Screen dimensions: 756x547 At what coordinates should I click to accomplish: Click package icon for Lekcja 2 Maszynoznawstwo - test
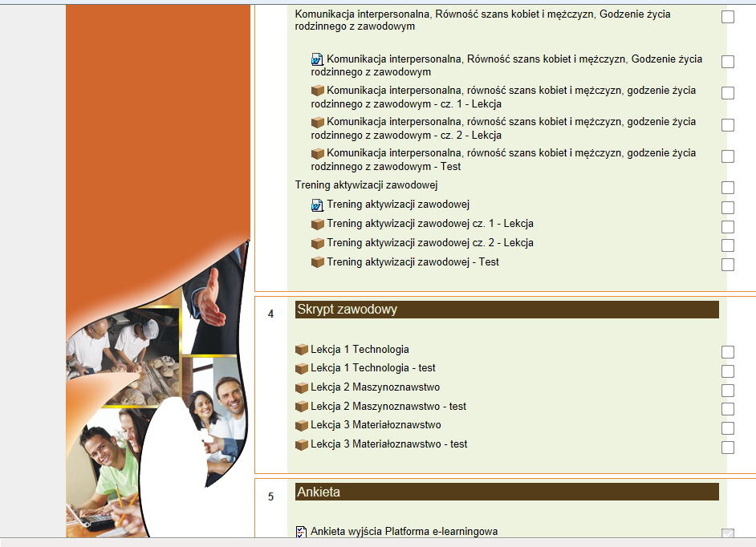301,407
